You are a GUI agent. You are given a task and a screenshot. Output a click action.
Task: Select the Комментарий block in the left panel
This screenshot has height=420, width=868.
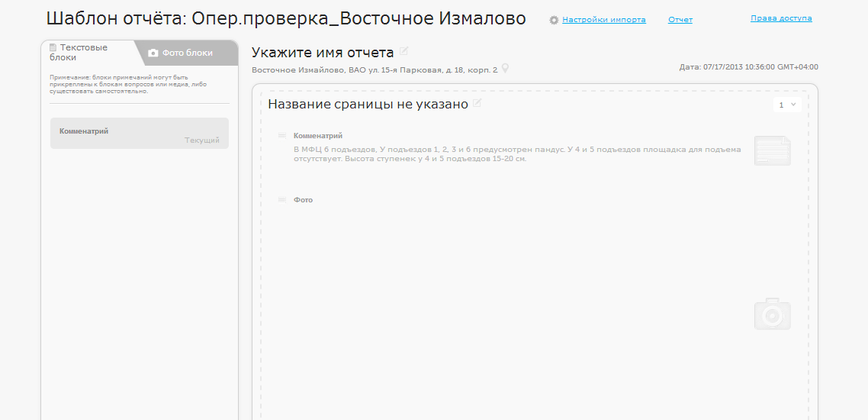tap(139, 134)
